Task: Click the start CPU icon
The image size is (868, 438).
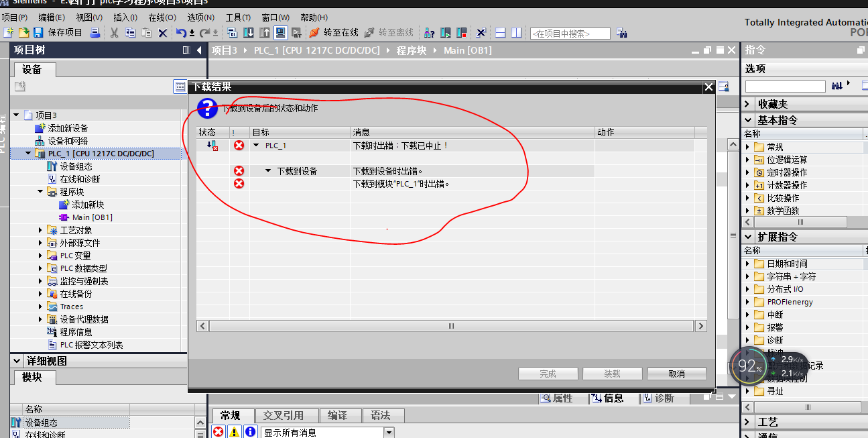Action: pyautogui.click(x=446, y=33)
